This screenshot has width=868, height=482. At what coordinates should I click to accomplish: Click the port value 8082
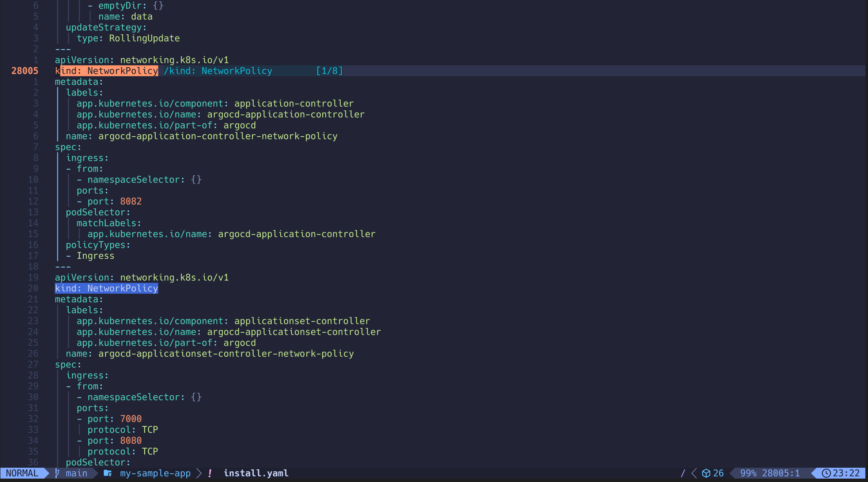131,201
